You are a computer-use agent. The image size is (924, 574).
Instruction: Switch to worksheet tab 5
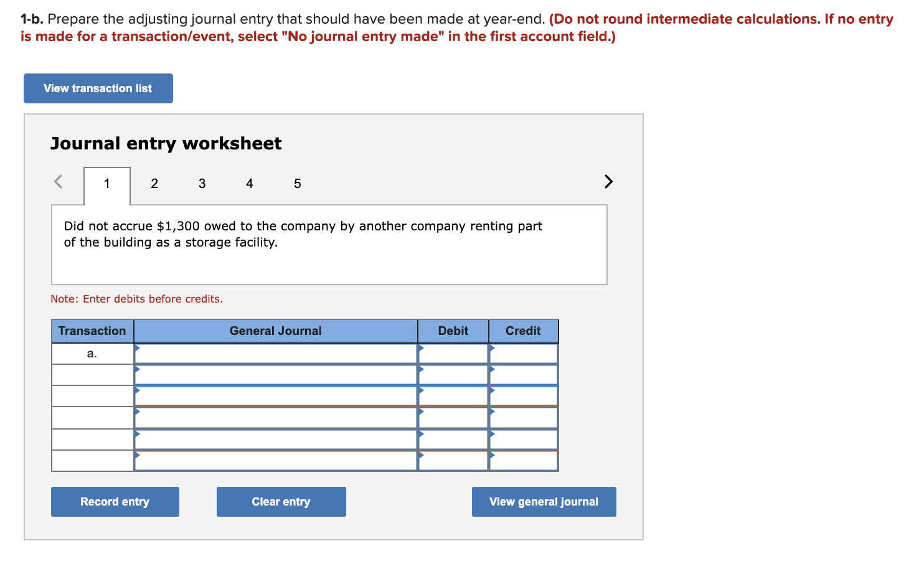[x=298, y=184]
